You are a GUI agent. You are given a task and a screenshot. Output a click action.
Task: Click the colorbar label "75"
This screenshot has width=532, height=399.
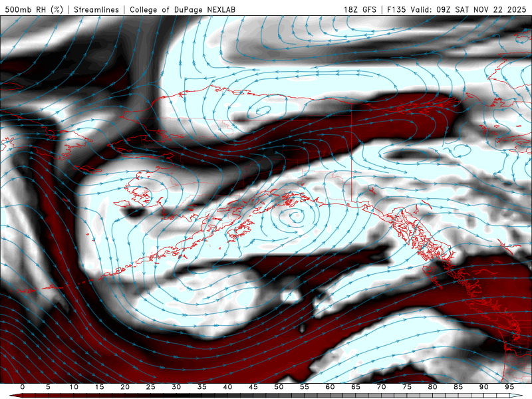pos(407,387)
